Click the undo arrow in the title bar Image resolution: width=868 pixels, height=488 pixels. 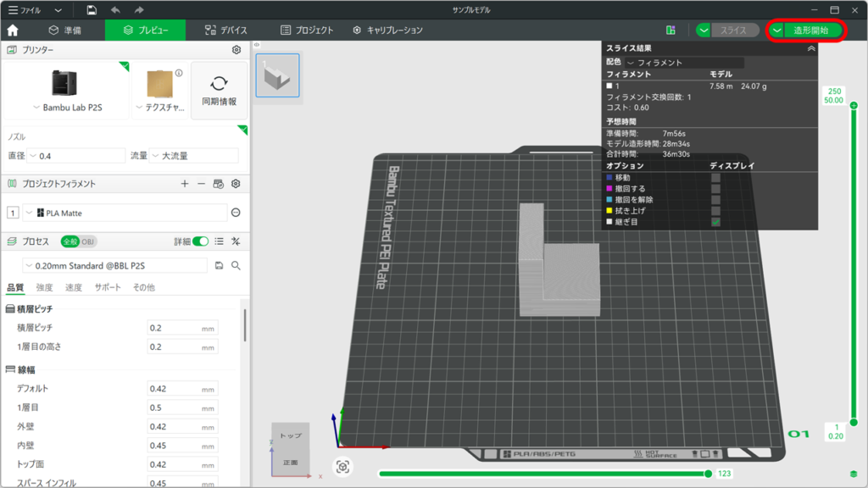(x=115, y=10)
